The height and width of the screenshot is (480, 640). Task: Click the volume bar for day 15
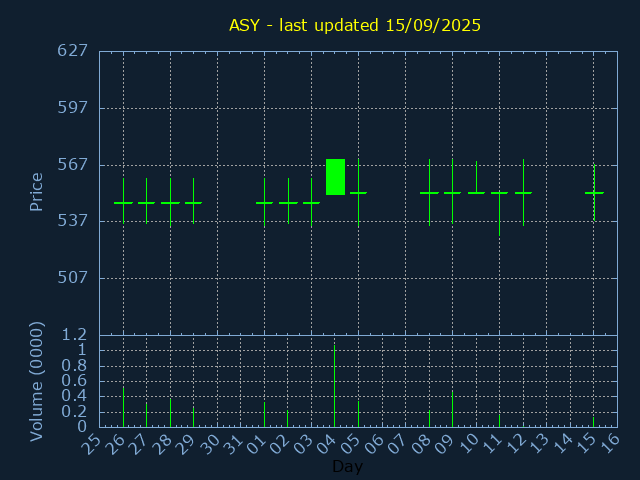593,422
